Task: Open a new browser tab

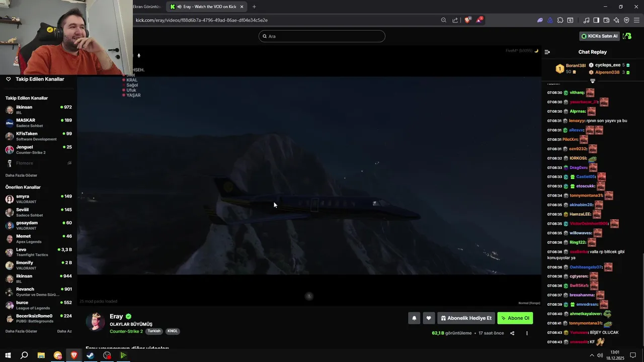Action: tap(254, 7)
